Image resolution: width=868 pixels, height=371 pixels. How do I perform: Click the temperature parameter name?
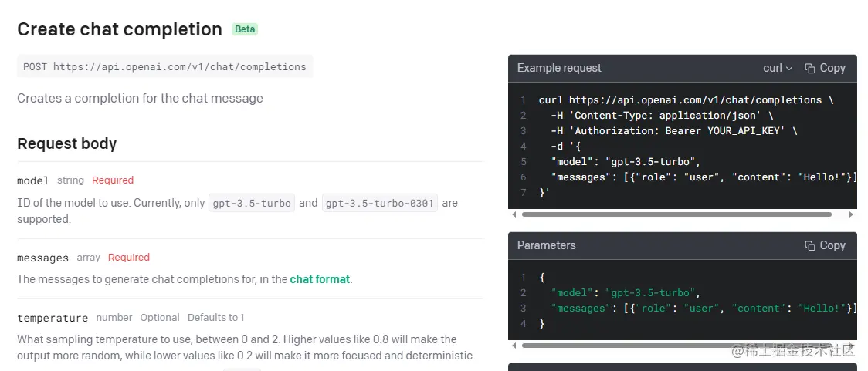click(53, 318)
